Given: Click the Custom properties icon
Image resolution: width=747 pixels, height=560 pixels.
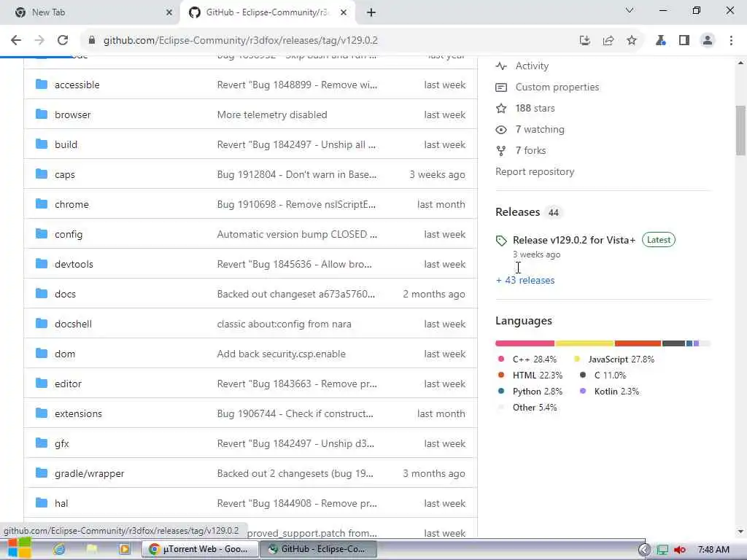Looking at the screenshot, I should 501,87.
